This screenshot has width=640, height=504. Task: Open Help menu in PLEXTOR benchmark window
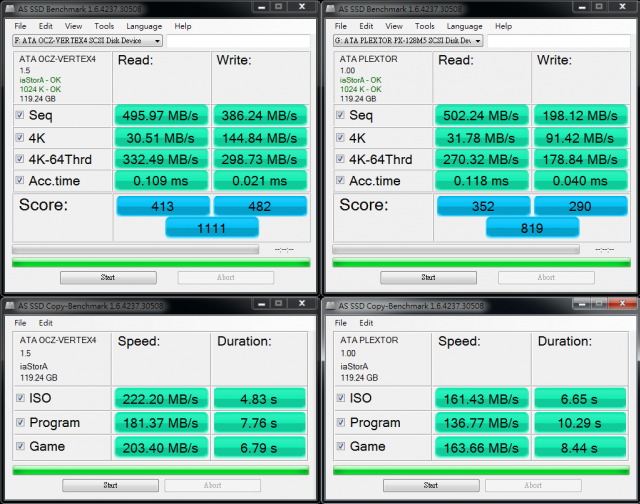pos(503,26)
